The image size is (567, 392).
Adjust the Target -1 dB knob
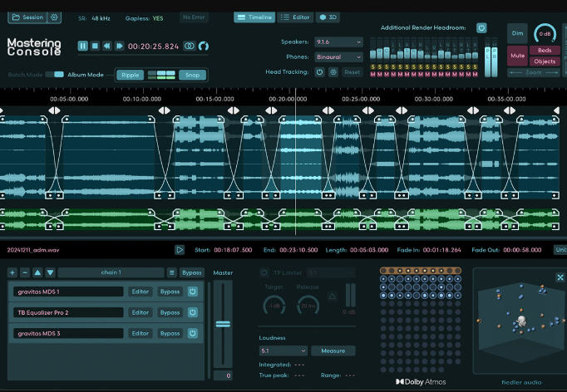pos(274,306)
